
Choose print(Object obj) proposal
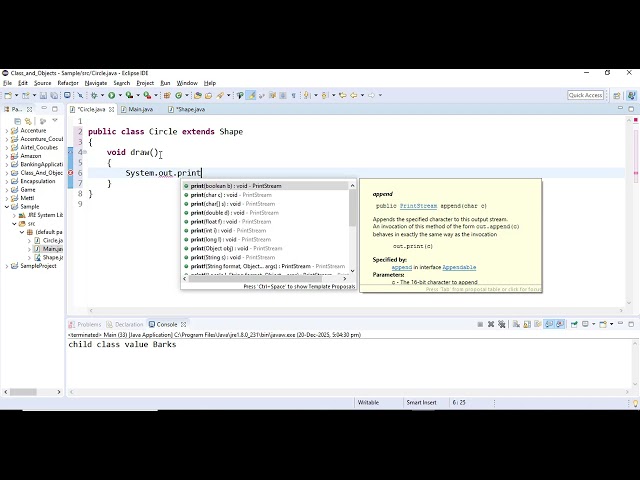point(265,249)
